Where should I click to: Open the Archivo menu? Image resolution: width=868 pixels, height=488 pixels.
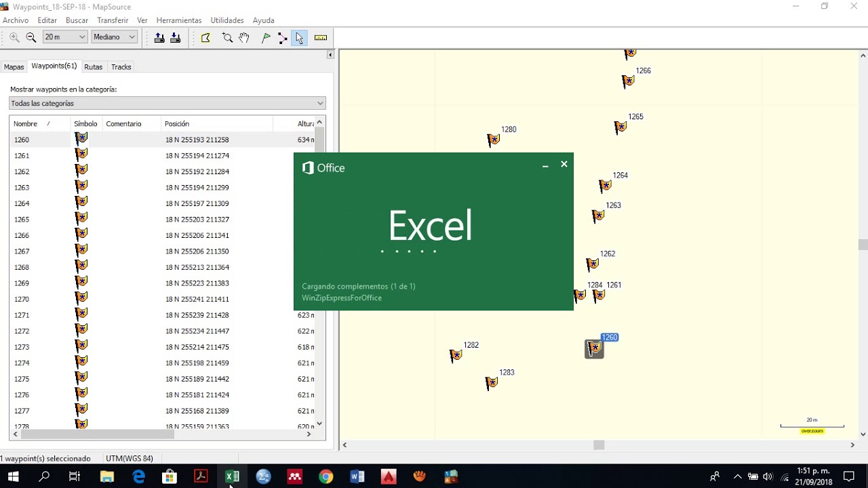tap(16, 20)
